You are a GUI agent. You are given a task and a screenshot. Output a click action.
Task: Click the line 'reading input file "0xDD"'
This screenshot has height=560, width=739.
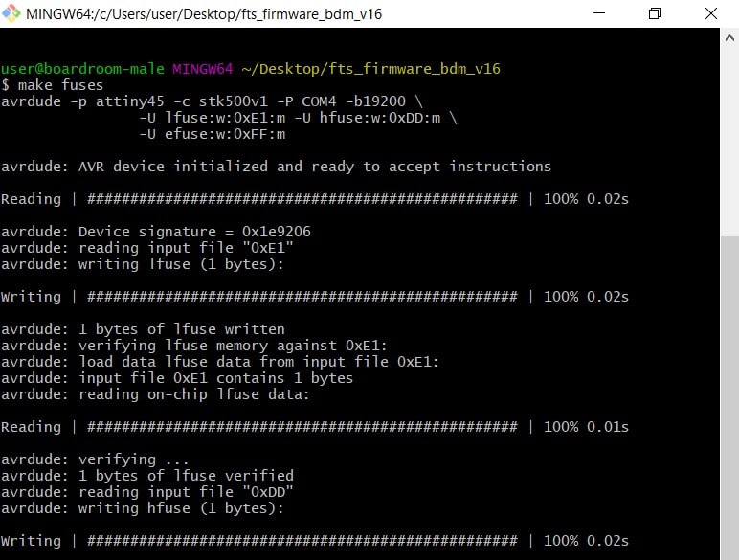point(147,492)
